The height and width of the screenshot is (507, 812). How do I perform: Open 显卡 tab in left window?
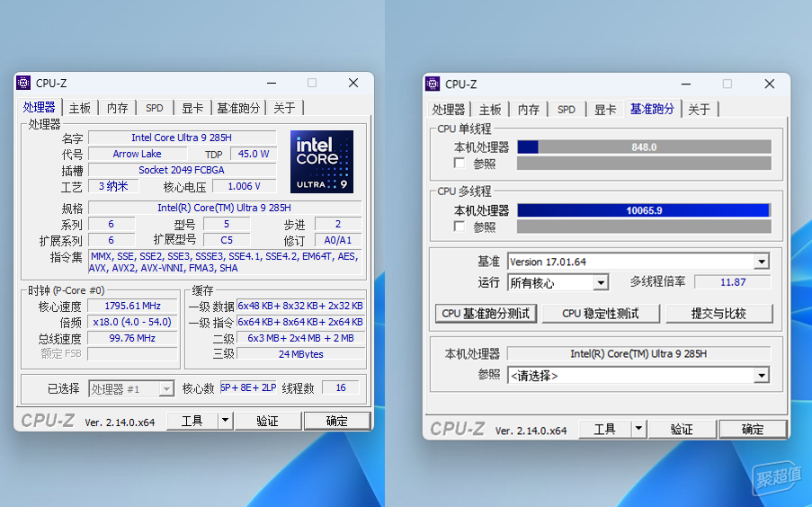(x=192, y=108)
